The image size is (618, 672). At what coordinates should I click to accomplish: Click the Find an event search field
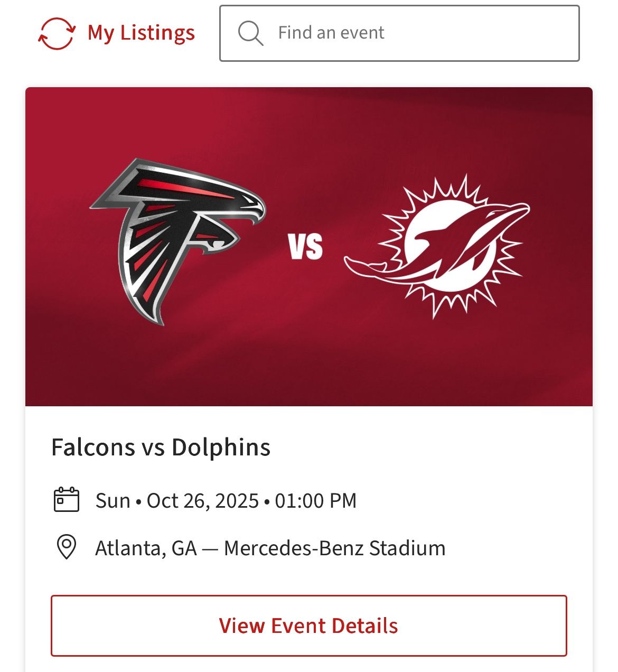tap(370, 32)
